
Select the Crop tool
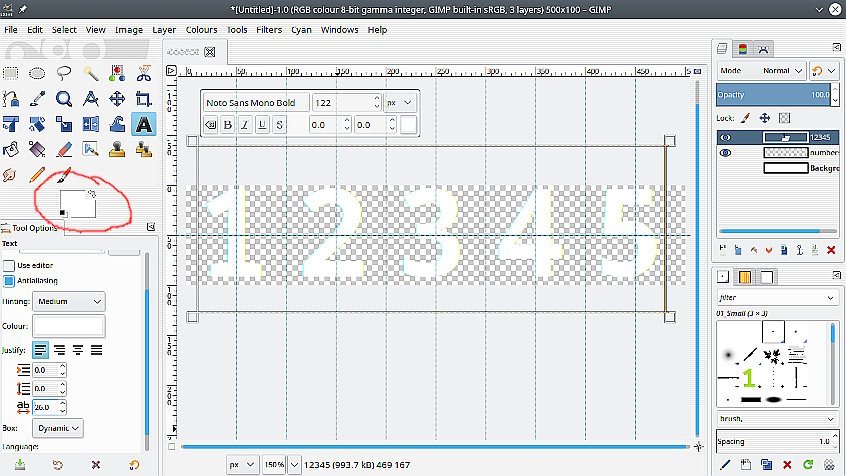pos(144,99)
